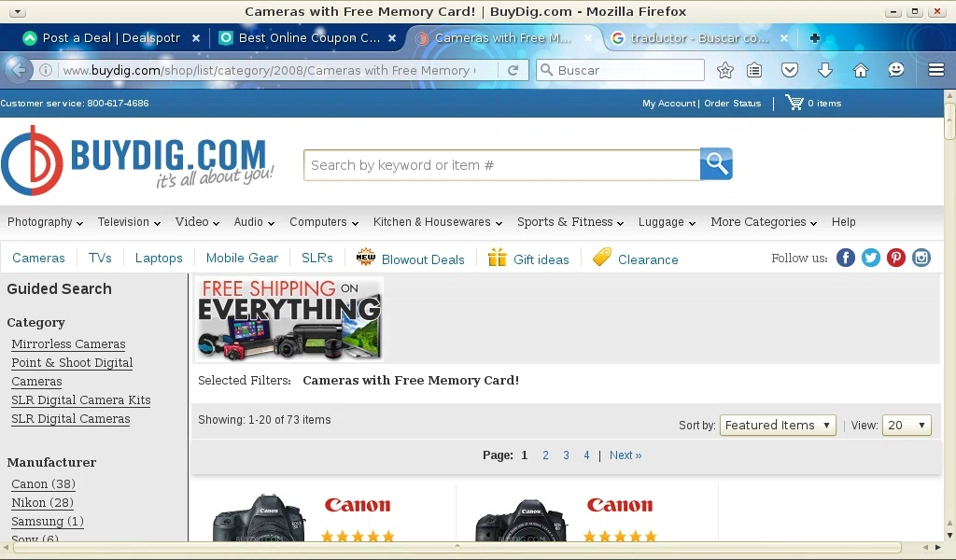This screenshot has height=560, width=956.
Task: Visit BuyDig's Instagram page icon
Action: tap(921, 258)
